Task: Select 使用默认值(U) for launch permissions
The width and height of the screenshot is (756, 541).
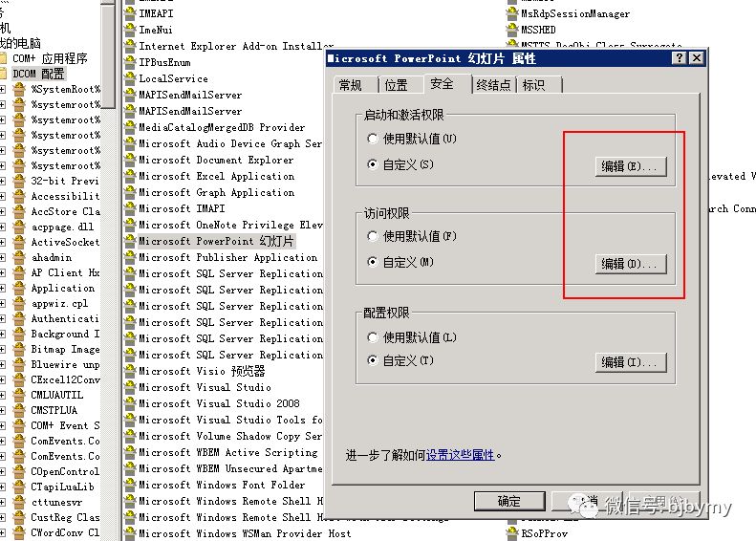Action: [x=372, y=139]
